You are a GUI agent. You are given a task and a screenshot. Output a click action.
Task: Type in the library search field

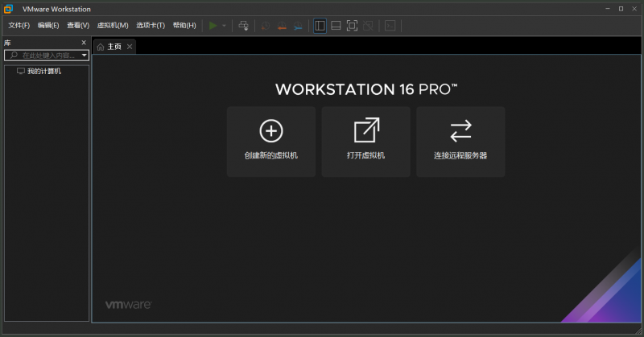(48, 55)
